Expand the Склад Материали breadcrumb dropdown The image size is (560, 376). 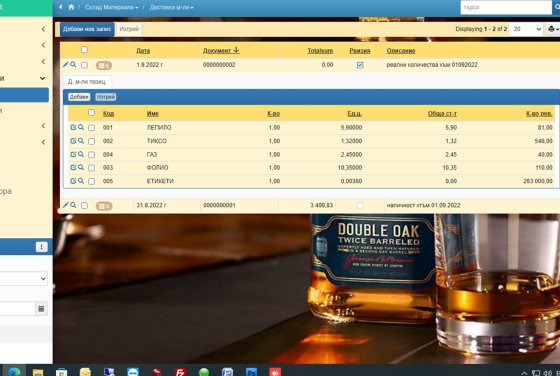[111, 7]
